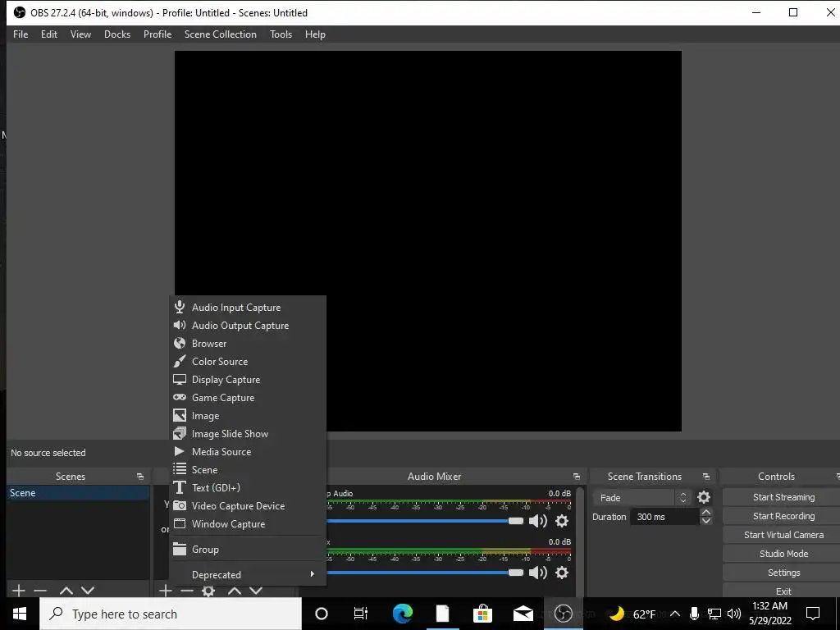
Task: Remove source with Sources minus icon
Action: click(x=187, y=591)
